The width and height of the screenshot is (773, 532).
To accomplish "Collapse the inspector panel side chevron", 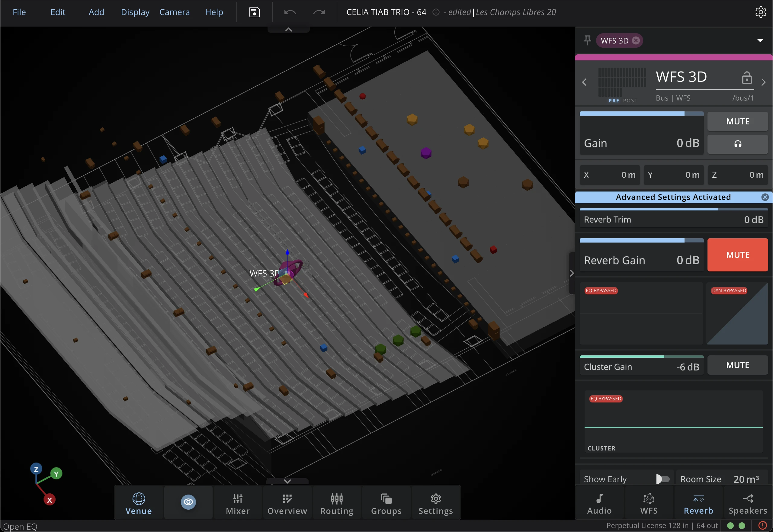I will pyautogui.click(x=572, y=273).
